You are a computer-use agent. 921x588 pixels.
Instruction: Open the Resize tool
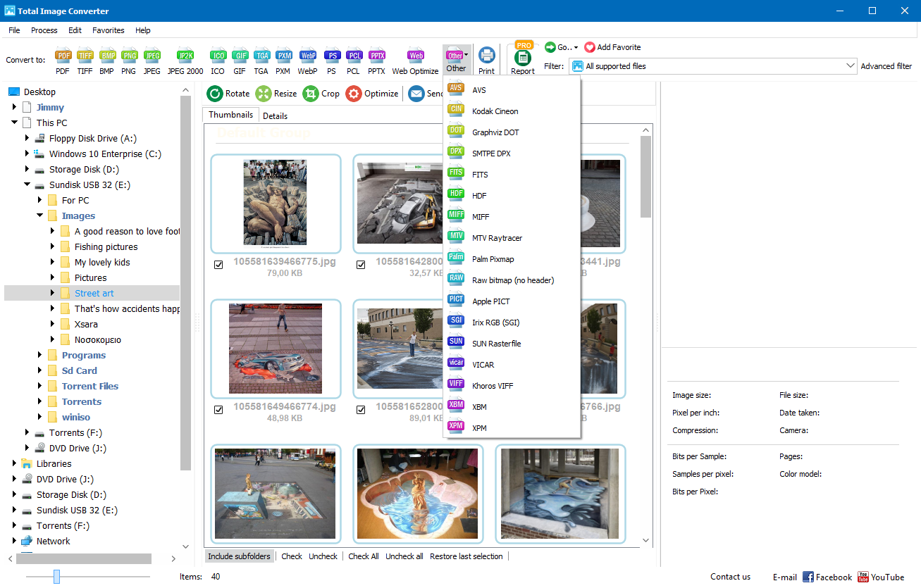[x=276, y=94]
